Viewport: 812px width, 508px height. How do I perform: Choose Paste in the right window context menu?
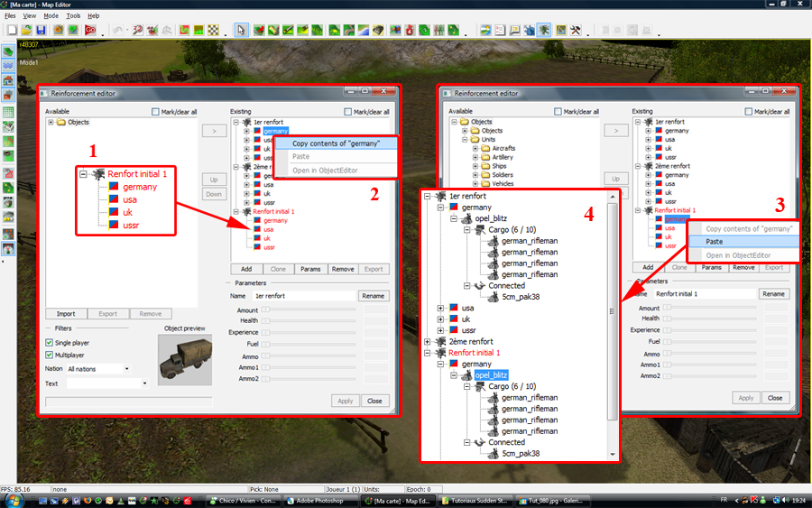(x=744, y=241)
